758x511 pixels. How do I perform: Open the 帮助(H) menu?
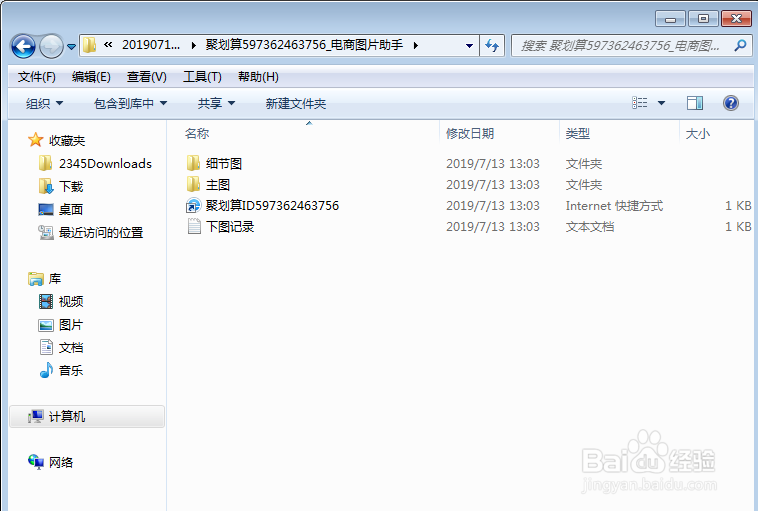(258, 77)
